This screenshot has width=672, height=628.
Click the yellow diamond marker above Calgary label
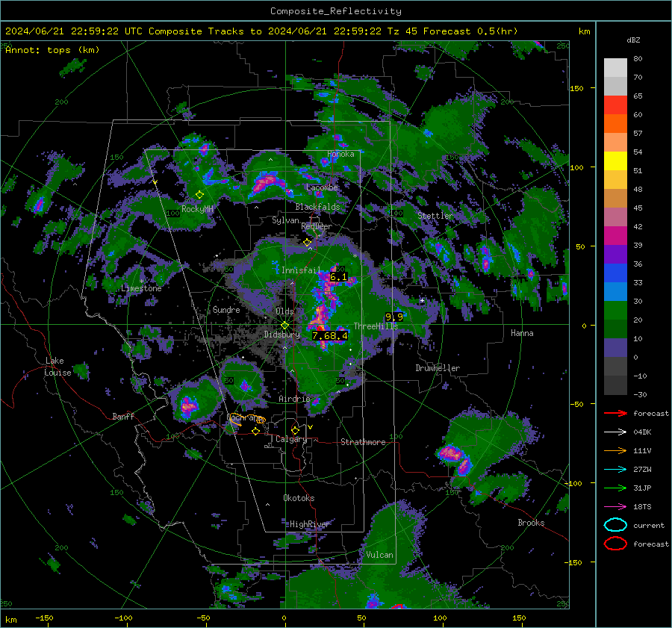(295, 430)
